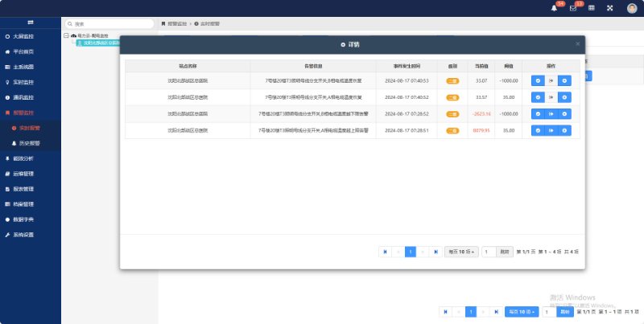Click the last action icon in fourth row
The width and height of the screenshot is (644, 324).
pyautogui.click(x=564, y=131)
